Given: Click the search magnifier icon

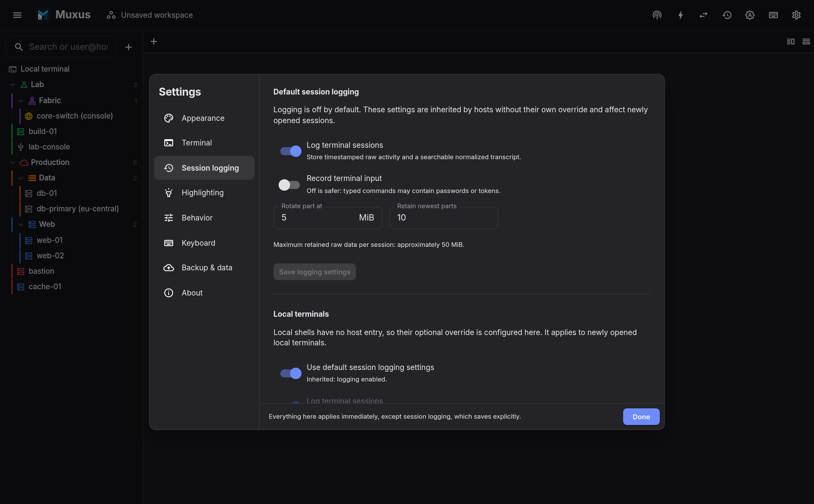Looking at the screenshot, I should [x=19, y=47].
